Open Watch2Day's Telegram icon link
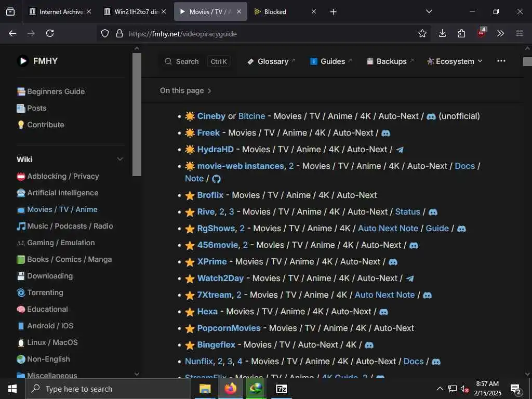Viewport: 532px width, 399px height. (x=410, y=279)
